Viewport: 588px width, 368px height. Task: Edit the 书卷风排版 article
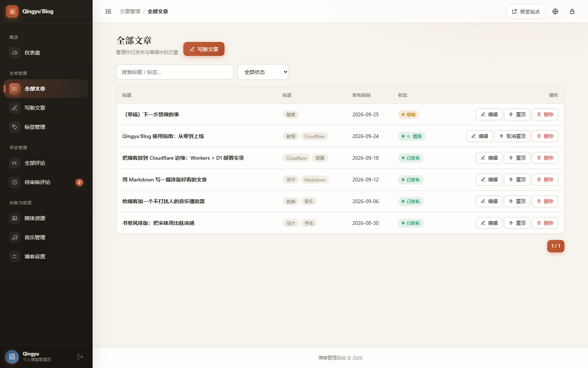tap(489, 223)
